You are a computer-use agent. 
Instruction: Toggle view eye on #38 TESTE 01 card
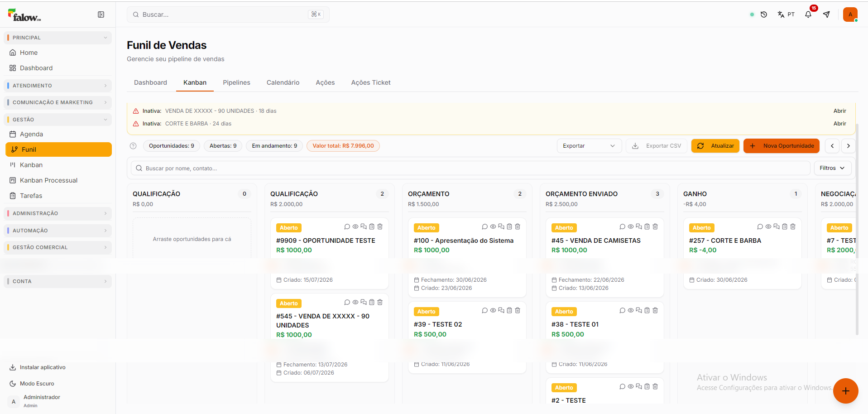pyautogui.click(x=631, y=310)
